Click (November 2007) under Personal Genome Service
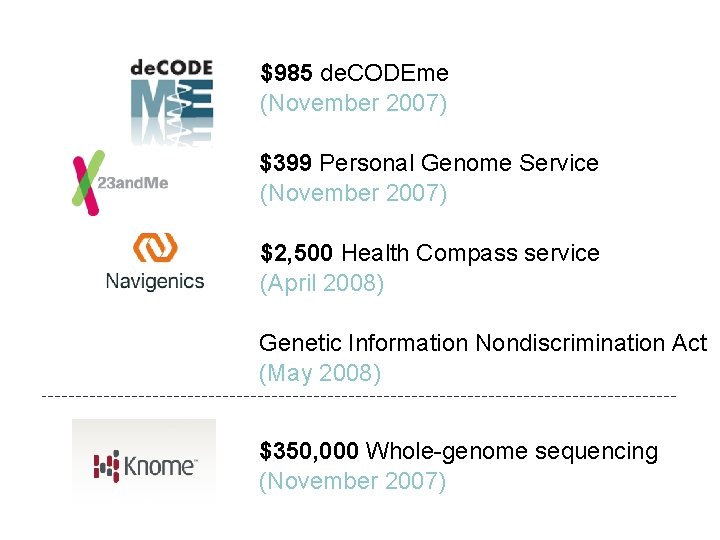 pyautogui.click(x=353, y=193)
